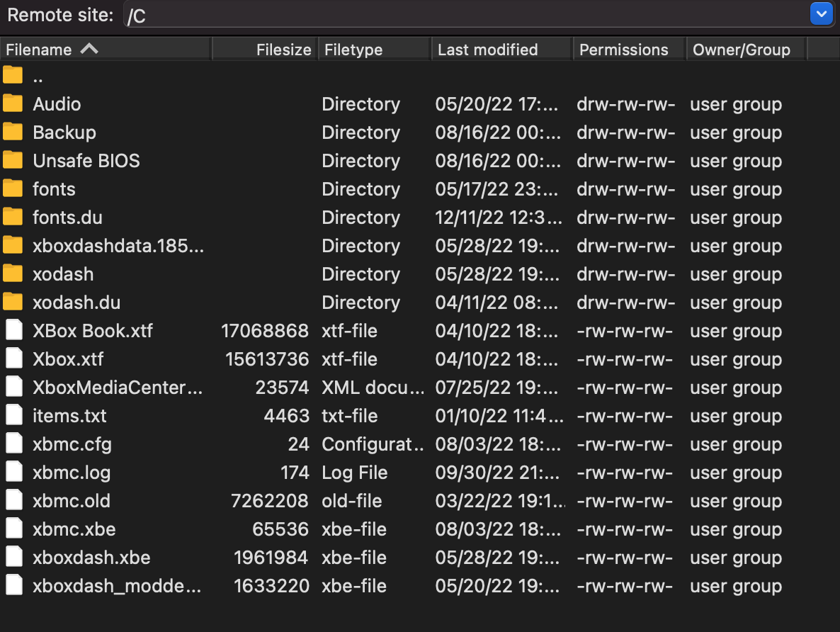The height and width of the screenshot is (632, 840).
Task: Open the Remote site path dropdown
Action: (x=821, y=14)
